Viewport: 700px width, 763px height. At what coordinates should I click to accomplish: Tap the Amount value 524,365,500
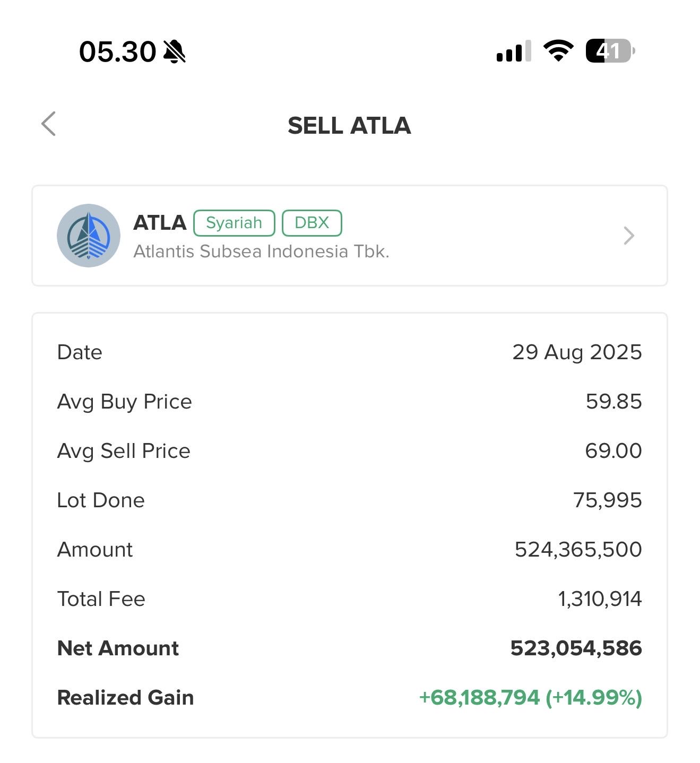tap(578, 550)
